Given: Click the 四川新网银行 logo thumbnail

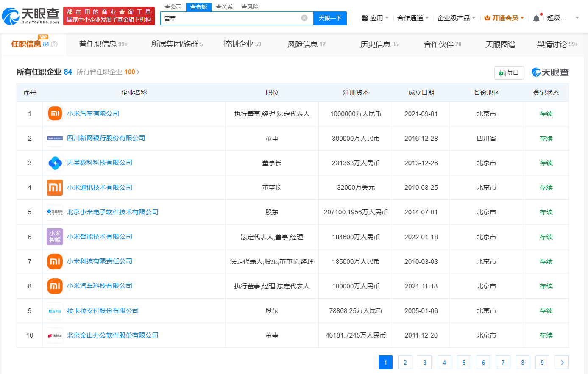Looking at the screenshot, I should (x=55, y=139).
